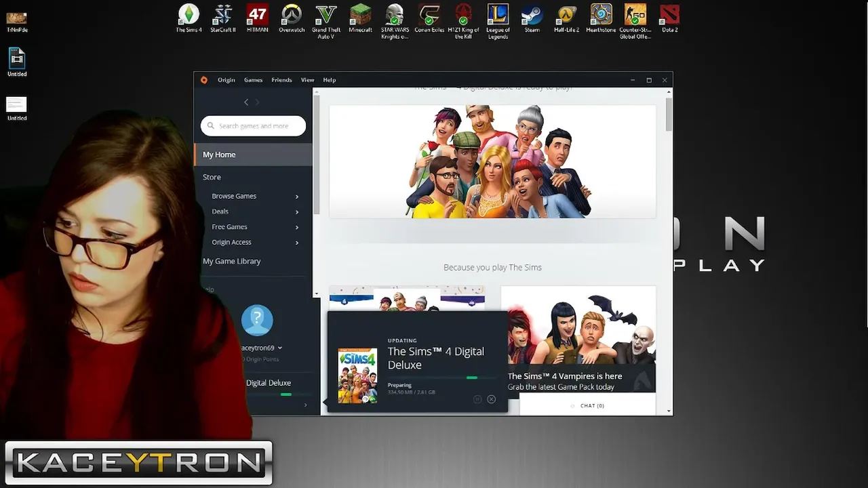The height and width of the screenshot is (488, 868).
Task: Open the Dota 2 desktop shortcut
Action: pyautogui.click(x=670, y=18)
